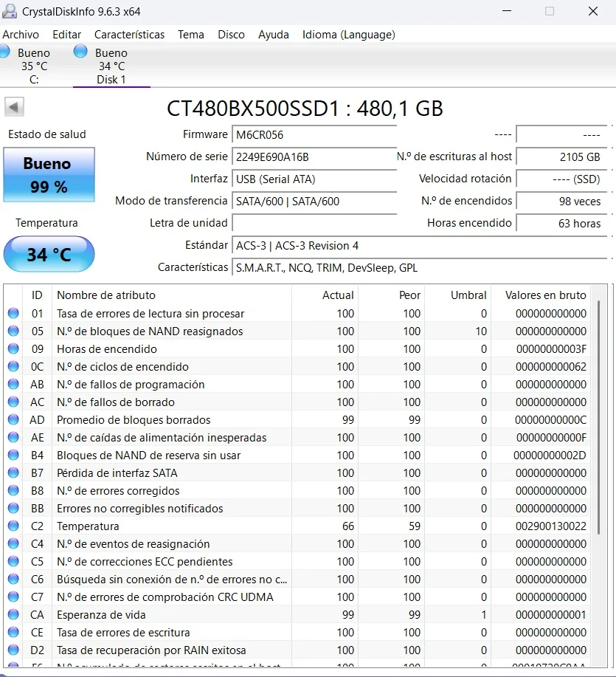Click the Firmware field M6CR056
The image size is (616, 677).
coord(314,134)
